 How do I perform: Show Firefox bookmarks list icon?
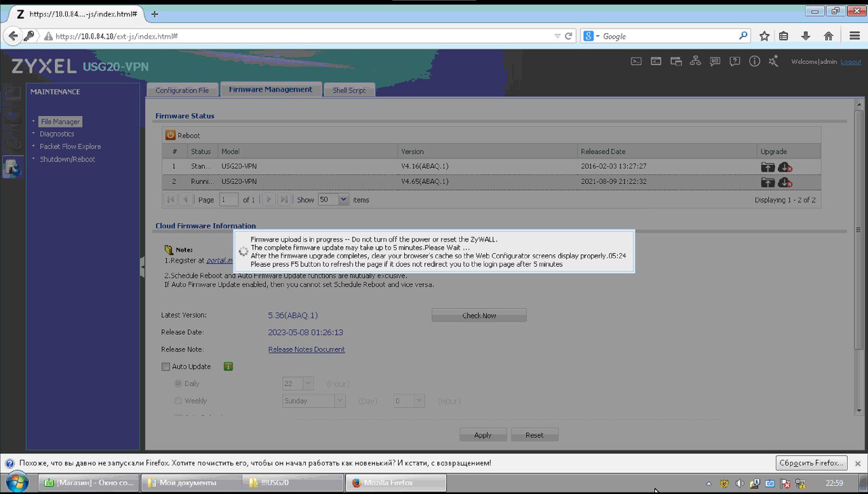tap(784, 36)
